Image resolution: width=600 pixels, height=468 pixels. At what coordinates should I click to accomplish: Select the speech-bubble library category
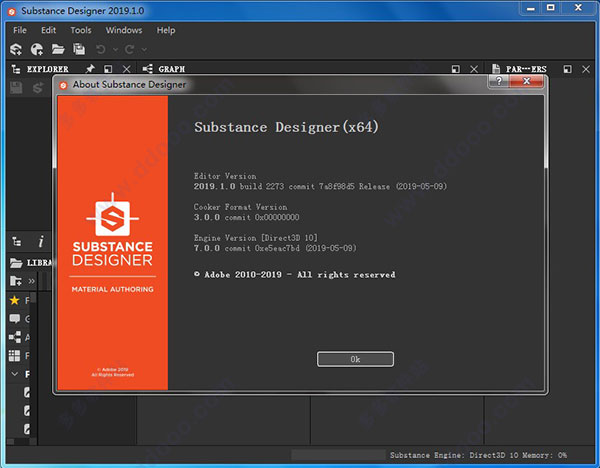15,318
